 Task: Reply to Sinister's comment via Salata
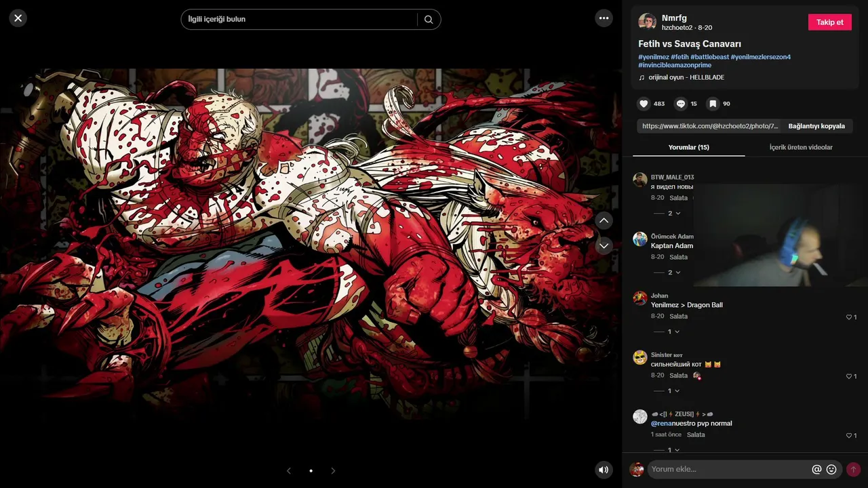pos(678,375)
